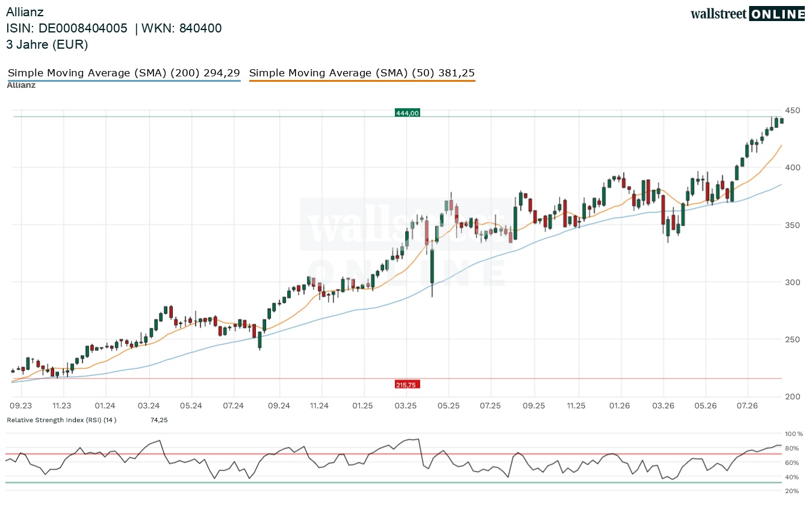The image size is (812, 507).
Task: Click the 20% RSI axis label
Action: tap(792, 491)
